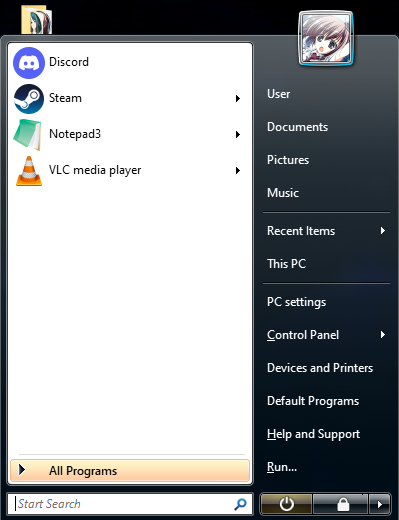Click All Programs button
The image size is (399, 520).
(130, 471)
